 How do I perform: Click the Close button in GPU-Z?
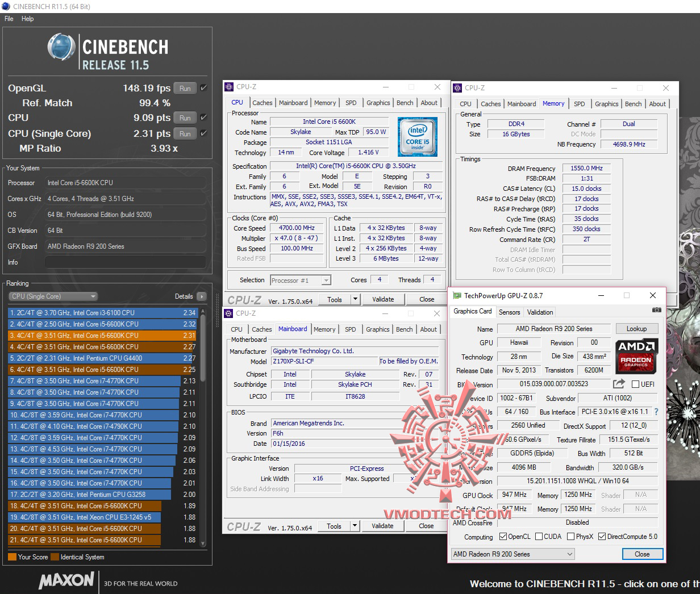(x=642, y=554)
